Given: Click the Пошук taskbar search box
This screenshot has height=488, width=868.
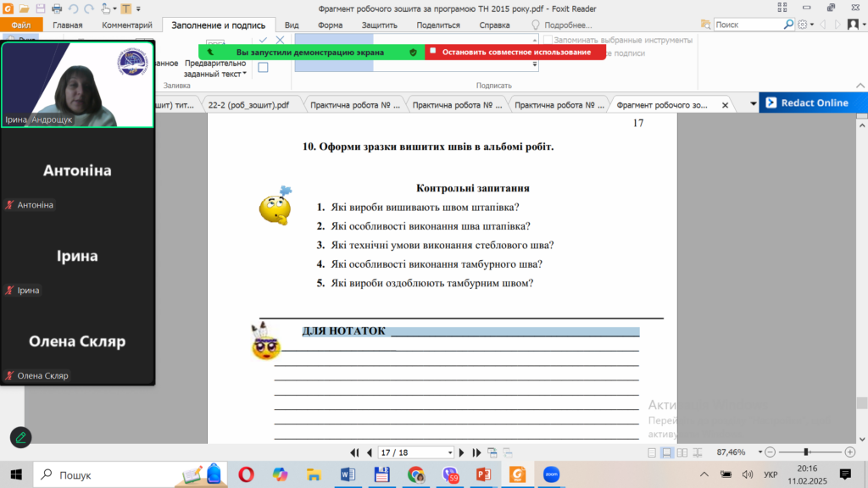Looking at the screenshot, I should point(130,474).
